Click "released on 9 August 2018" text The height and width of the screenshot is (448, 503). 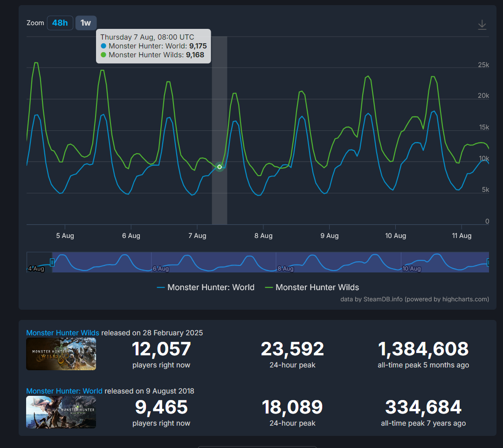click(150, 391)
